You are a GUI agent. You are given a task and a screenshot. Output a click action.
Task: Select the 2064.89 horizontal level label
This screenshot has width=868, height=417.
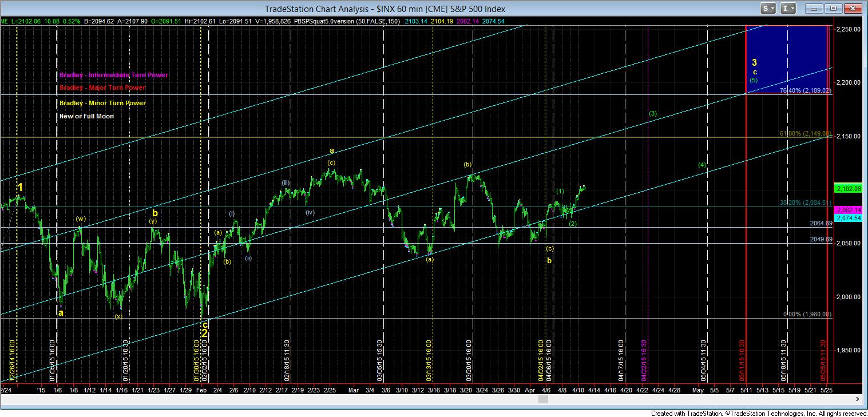pyautogui.click(x=821, y=223)
